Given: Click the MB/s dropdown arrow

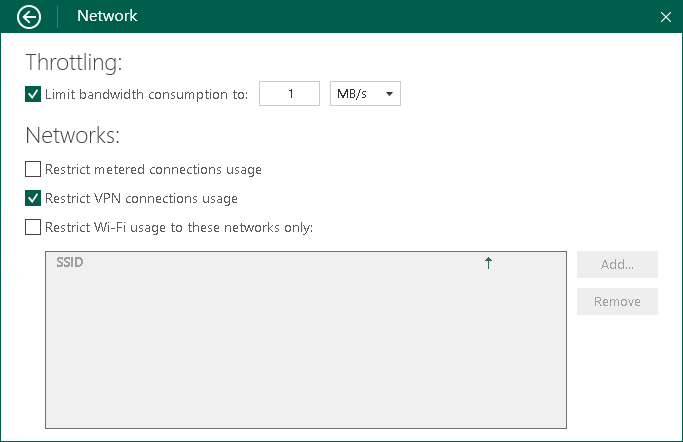Looking at the screenshot, I should 389,94.
